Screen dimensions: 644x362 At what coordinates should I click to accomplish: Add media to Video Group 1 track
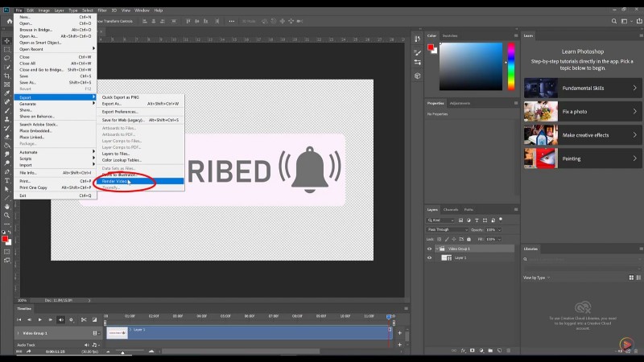point(399,333)
